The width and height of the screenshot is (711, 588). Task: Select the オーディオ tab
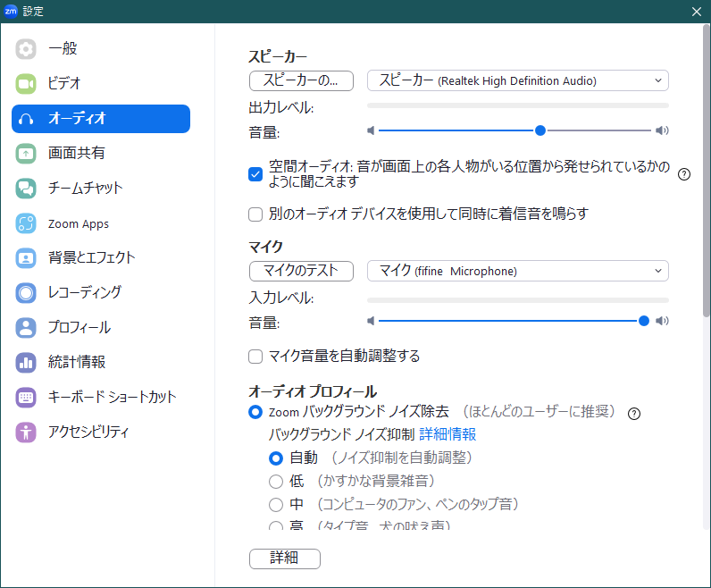(101, 119)
